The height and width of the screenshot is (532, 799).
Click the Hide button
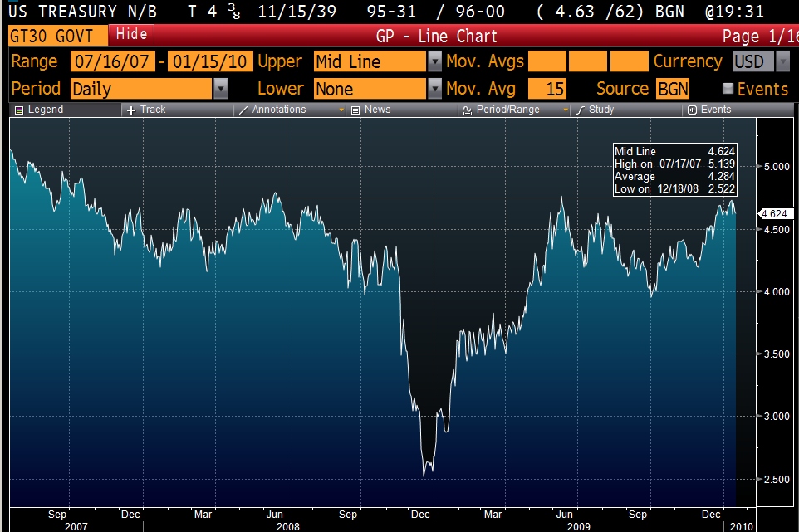tap(131, 35)
